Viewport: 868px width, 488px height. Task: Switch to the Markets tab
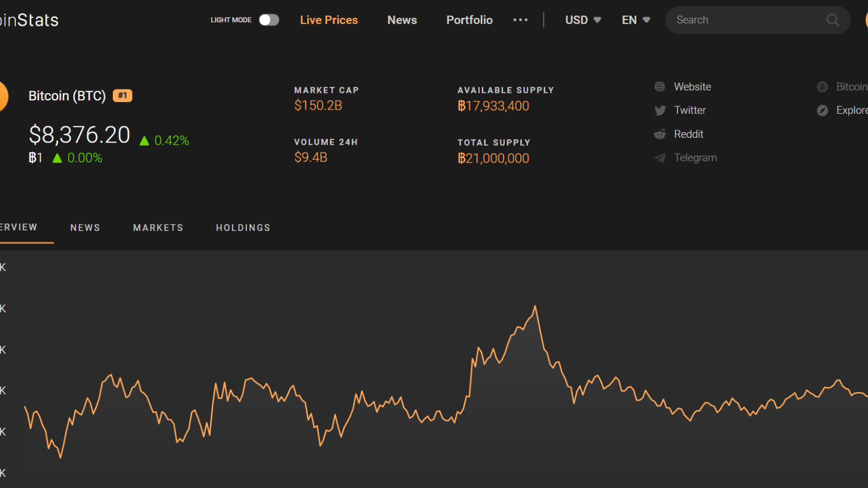(158, 228)
